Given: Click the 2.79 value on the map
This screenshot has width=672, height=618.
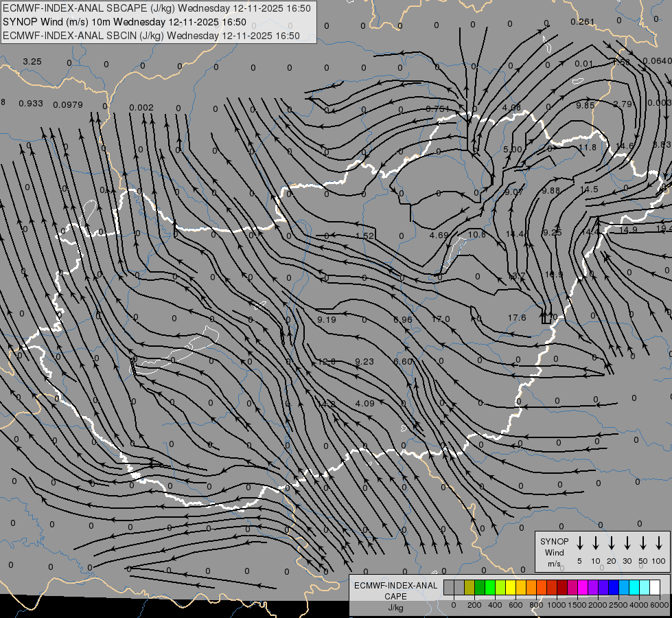Looking at the screenshot, I should point(623,104).
